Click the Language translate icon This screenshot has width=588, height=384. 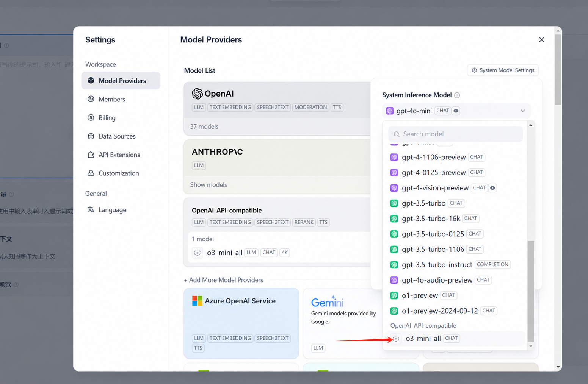(x=91, y=209)
